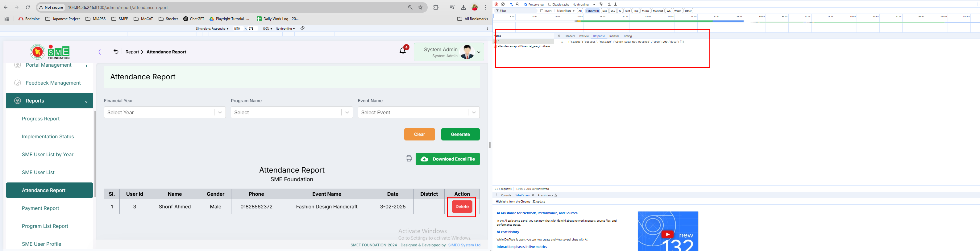Click the rotate device icon in responsive toolbar
The height and width of the screenshot is (251, 980).
[x=302, y=29]
